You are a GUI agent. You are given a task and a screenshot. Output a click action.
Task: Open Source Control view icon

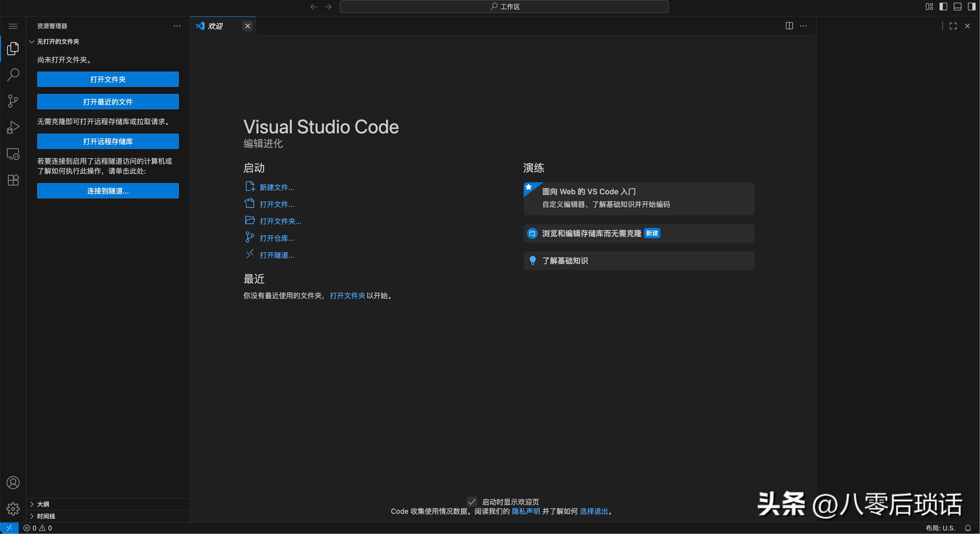click(13, 101)
